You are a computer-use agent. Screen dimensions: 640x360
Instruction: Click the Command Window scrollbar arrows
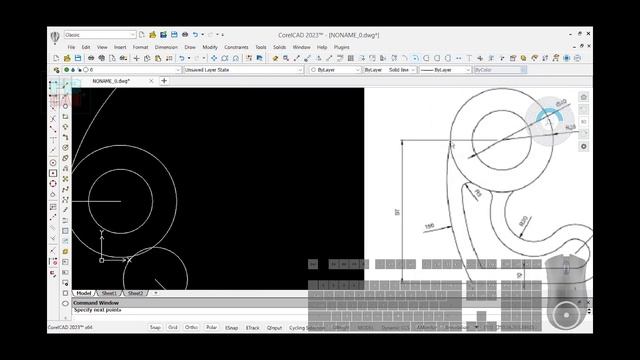tap(589, 311)
